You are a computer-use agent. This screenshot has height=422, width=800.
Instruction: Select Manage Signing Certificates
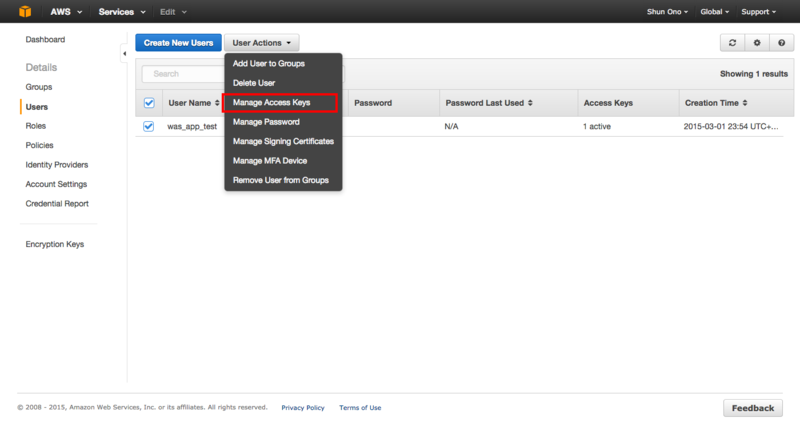point(283,141)
